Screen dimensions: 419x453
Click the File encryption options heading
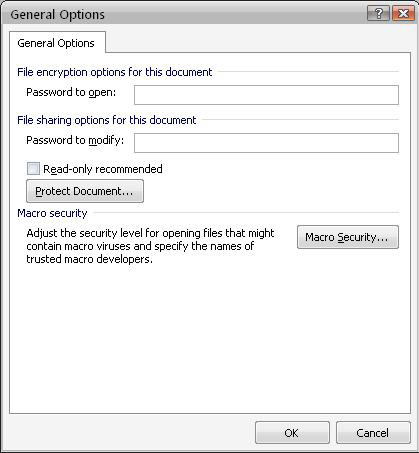(115, 72)
